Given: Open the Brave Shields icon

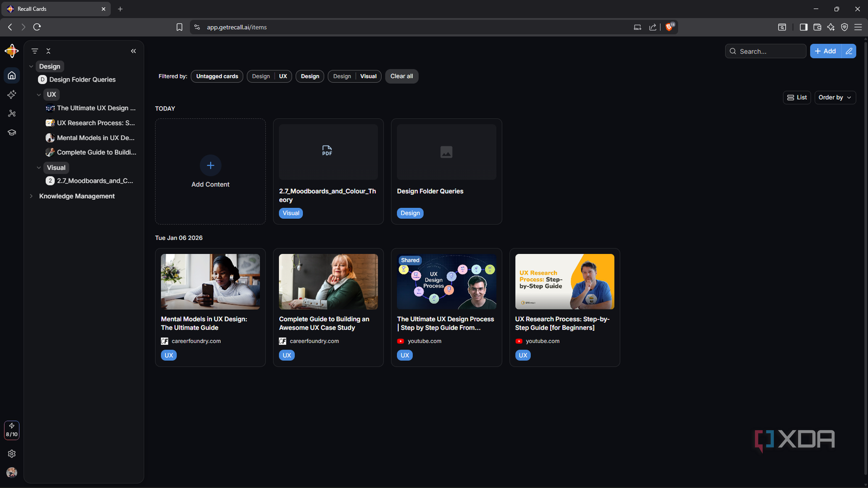Looking at the screenshot, I should coord(670,27).
